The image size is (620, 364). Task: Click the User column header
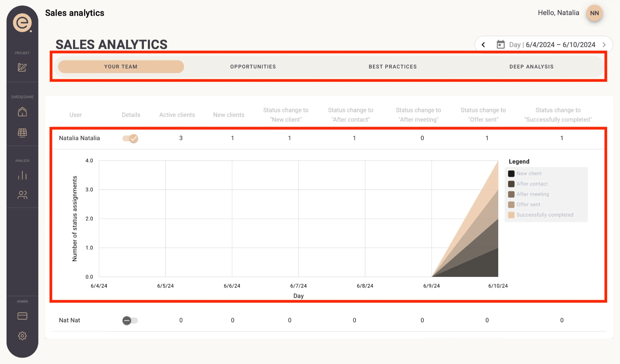click(x=76, y=115)
